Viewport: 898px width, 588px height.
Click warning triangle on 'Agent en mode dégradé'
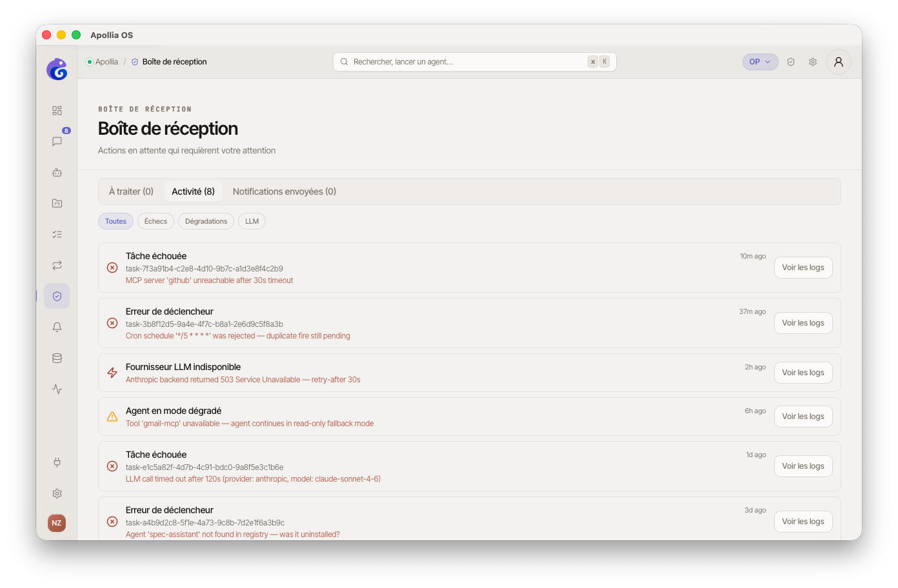click(112, 416)
